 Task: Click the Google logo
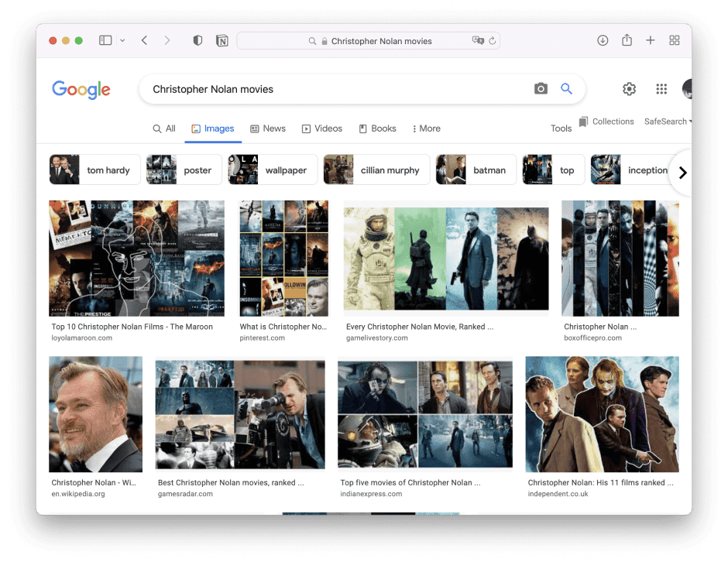pyautogui.click(x=81, y=90)
